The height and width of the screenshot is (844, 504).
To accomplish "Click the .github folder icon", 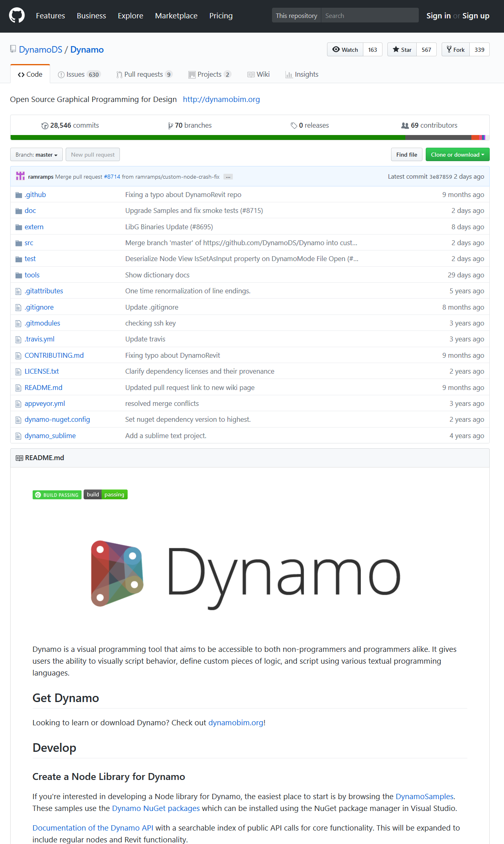I will (18, 195).
